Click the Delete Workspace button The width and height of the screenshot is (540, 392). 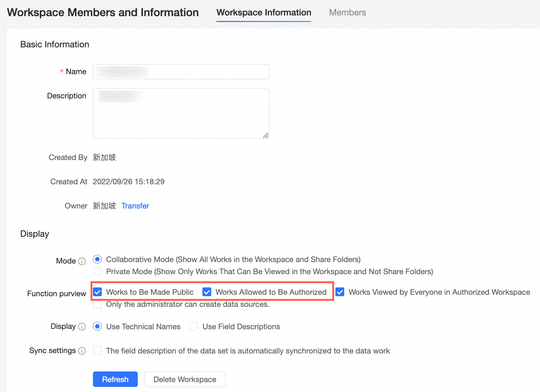(x=185, y=379)
